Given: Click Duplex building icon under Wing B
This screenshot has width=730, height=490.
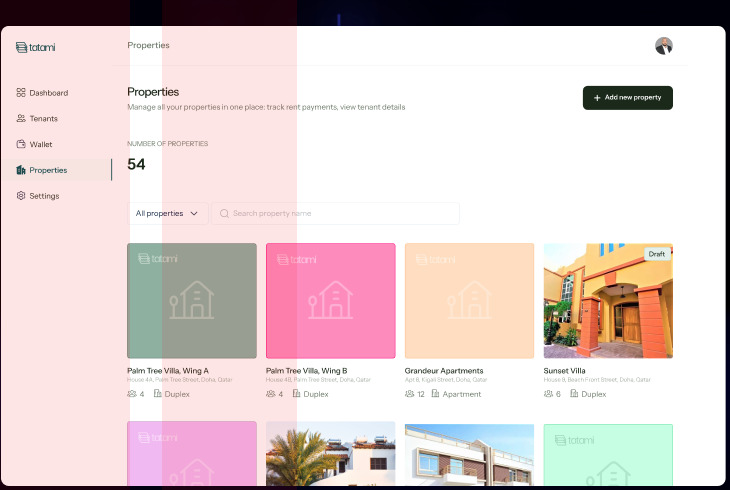Looking at the screenshot, I should click(x=297, y=394).
